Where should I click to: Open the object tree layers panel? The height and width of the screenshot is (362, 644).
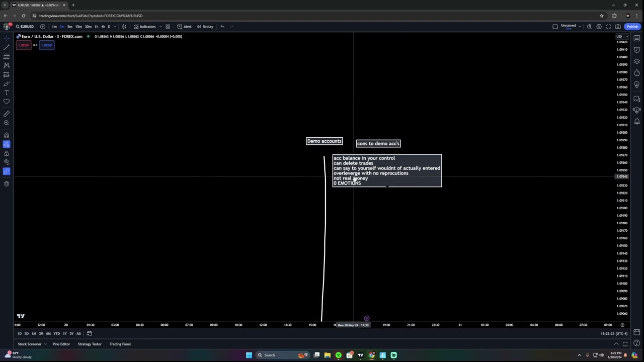[637, 61]
